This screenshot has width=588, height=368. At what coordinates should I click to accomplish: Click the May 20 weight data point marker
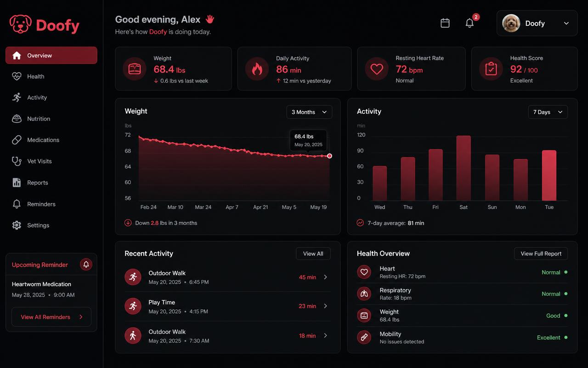click(x=329, y=156)
